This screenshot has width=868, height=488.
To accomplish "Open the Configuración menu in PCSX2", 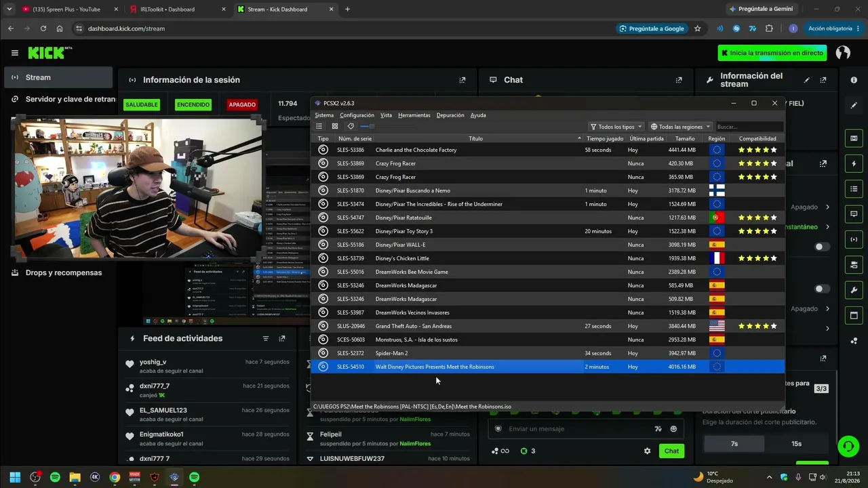I will tap(357, 115).
